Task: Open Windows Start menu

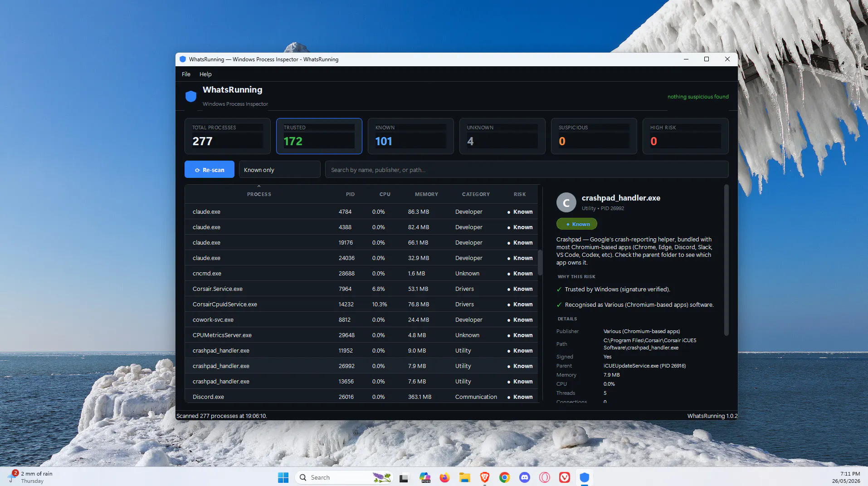Action: click(x=283, y=477)
